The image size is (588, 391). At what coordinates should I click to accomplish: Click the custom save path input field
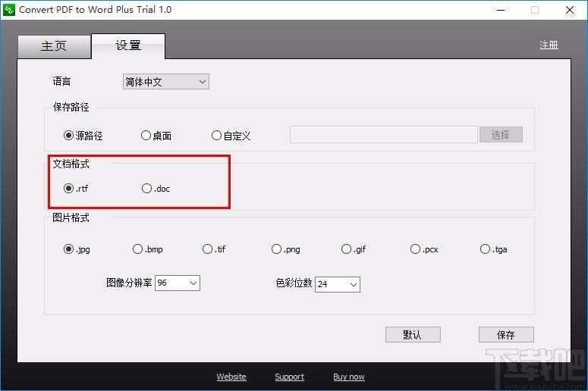(384, 134)
